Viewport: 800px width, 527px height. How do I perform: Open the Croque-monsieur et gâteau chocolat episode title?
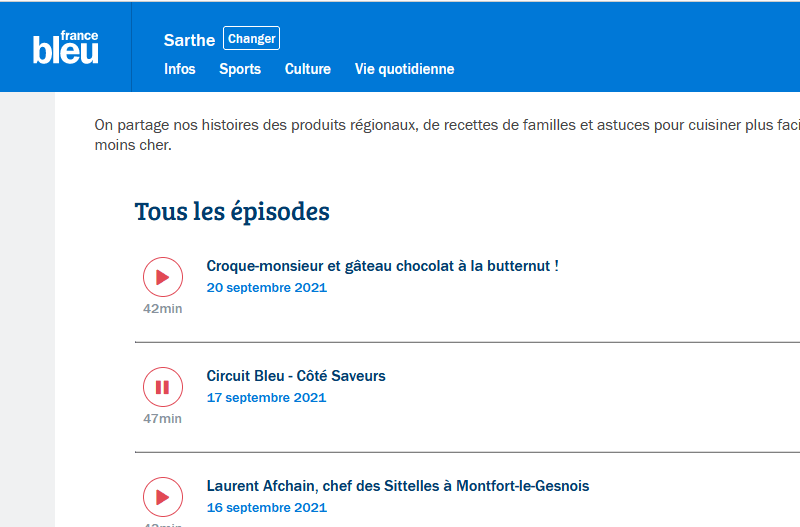click(382, 266)
